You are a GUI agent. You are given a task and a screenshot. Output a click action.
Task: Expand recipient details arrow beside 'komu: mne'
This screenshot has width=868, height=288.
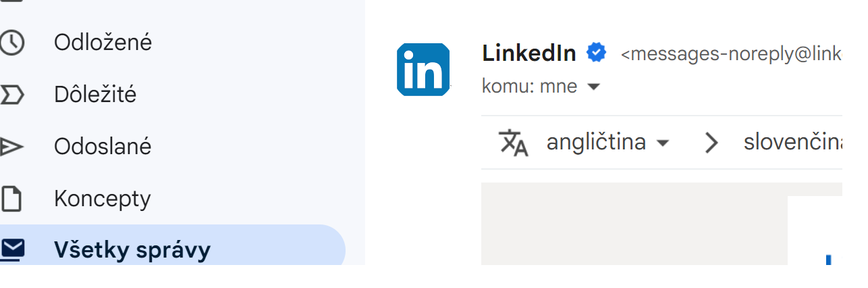(593, 87)
